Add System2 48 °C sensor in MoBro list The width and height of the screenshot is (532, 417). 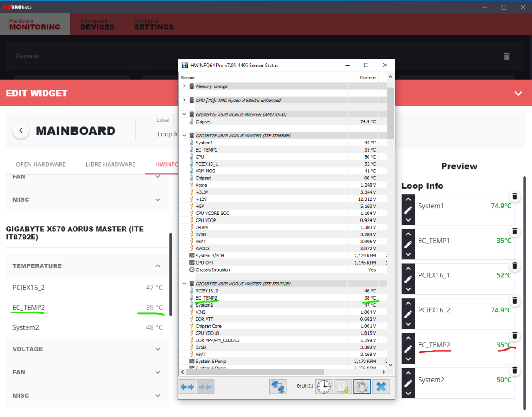pos(87,327)
